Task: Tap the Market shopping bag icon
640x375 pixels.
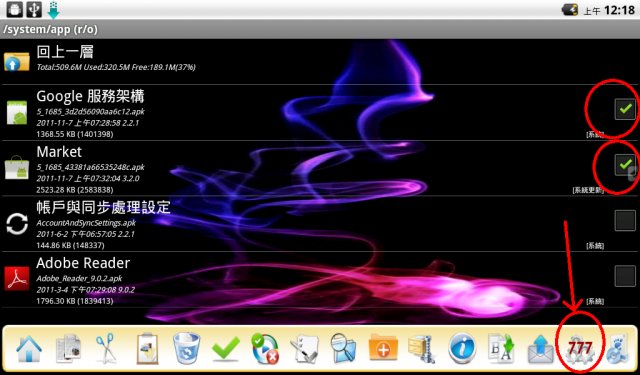Action: pyautogui.click(x=17, y=167)
